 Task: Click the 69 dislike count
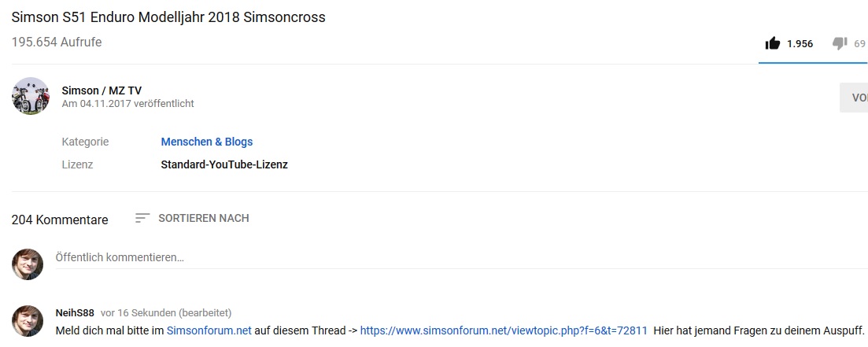(859, 44)
